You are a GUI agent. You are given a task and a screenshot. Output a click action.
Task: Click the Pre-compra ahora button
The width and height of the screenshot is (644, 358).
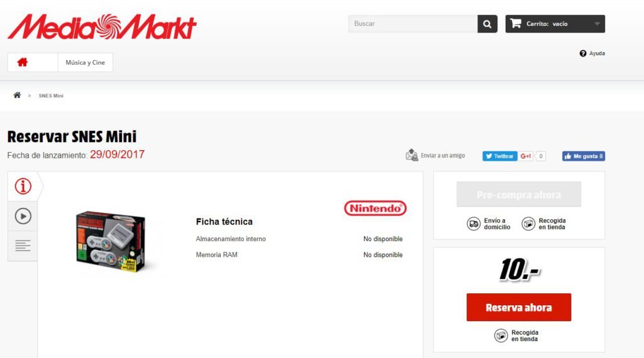pos(519,194)
